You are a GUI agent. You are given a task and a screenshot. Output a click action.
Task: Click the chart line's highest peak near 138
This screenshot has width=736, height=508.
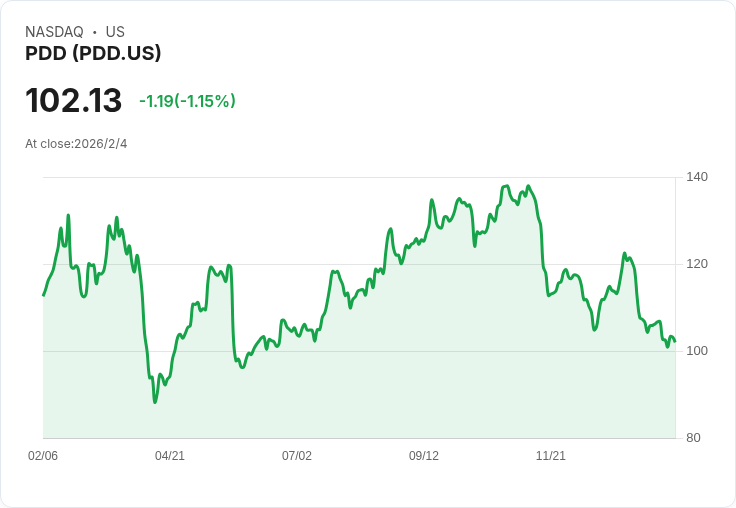click(507, 186)
